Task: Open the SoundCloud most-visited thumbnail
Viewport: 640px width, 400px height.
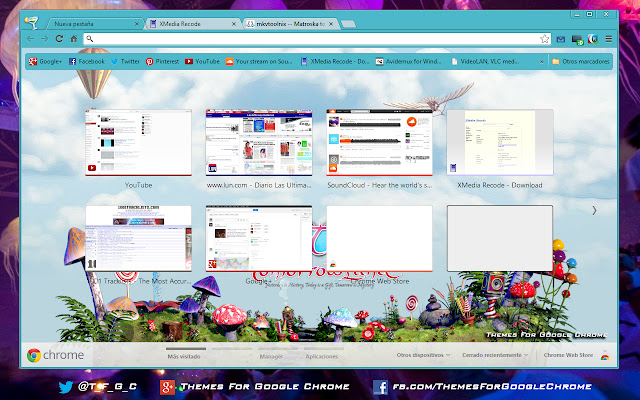Action: (379, 143)
